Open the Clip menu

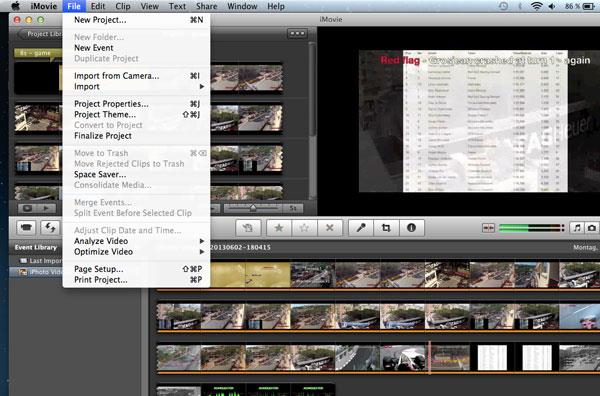(123, 6)
